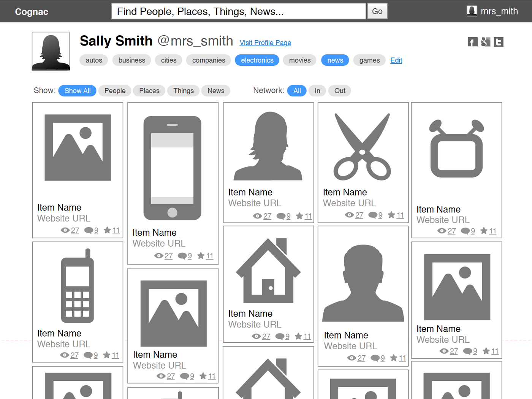Click the eye icon on television card
The width and height of the screenshot is (532, 399).
tap(442, 231)
